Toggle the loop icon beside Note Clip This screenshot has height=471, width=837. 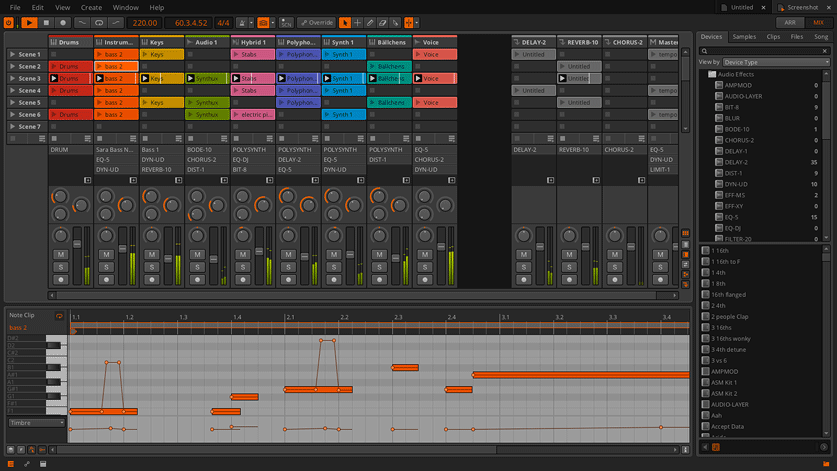(x=59, y=316)
